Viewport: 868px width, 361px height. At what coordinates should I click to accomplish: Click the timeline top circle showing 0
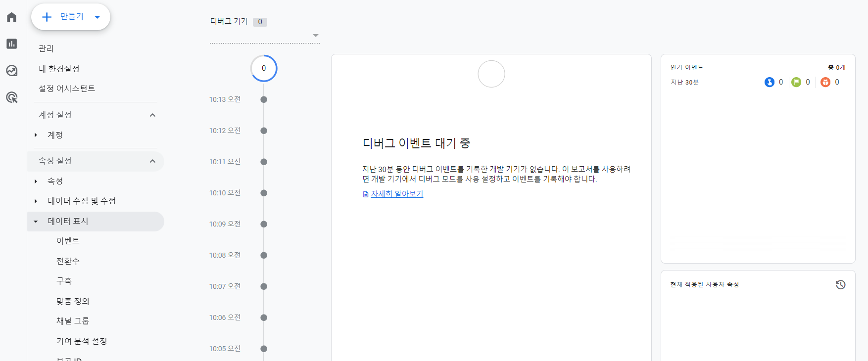[264, 68]
